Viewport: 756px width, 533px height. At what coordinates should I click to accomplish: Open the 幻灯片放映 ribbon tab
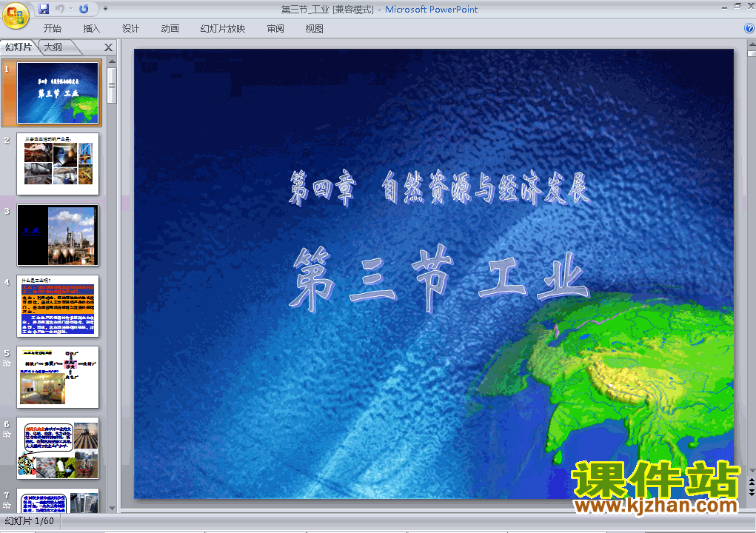click(223, 28)
